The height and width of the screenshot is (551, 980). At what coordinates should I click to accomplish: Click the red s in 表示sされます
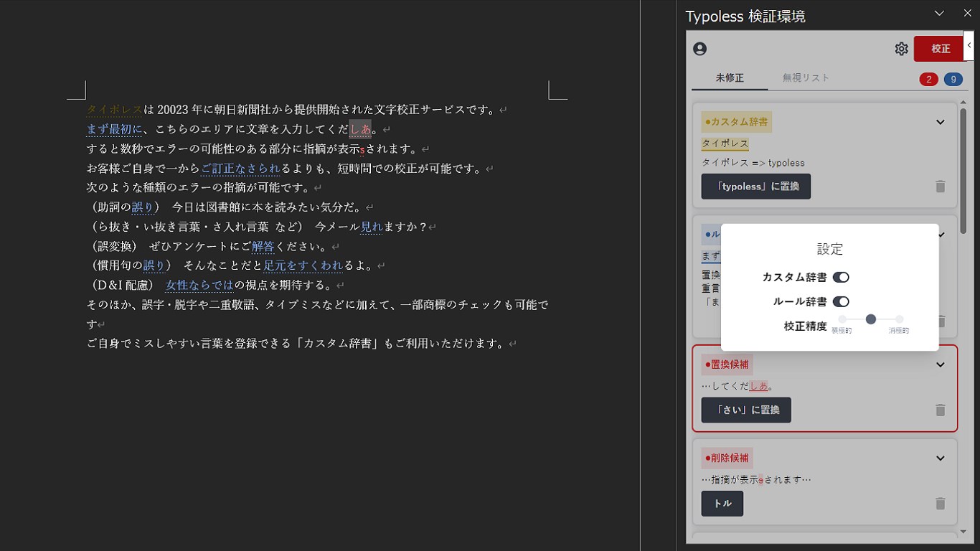point(362,150)
